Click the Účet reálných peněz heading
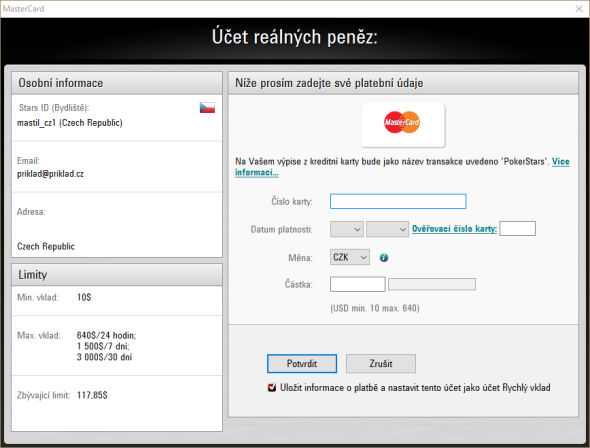The width and height of the screenshot is (590, 448). [x=295, y=37]
